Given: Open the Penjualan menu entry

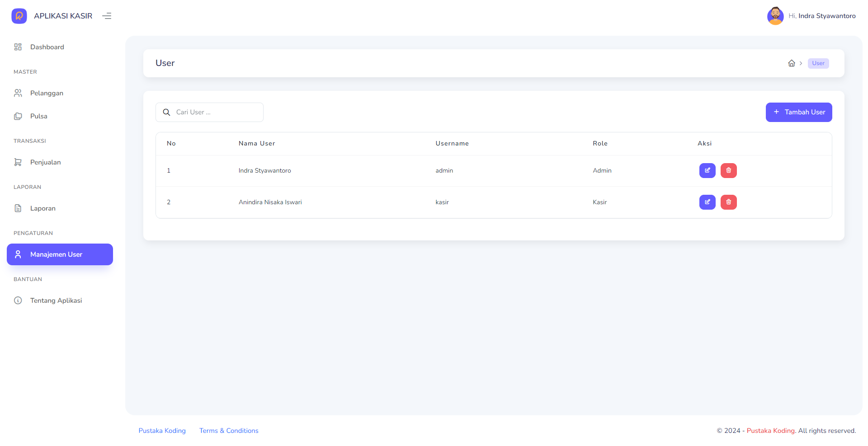Looking at the screenshot, I should pos(45,162).
